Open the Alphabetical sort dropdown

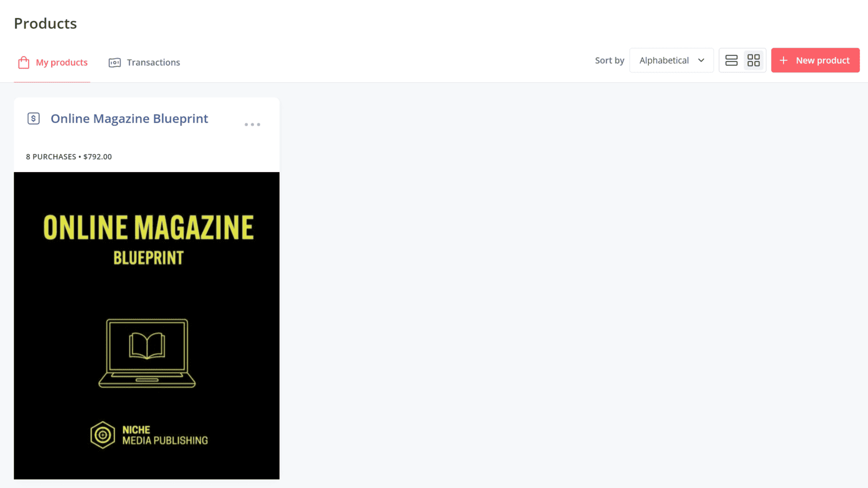[x=671, y=60]
